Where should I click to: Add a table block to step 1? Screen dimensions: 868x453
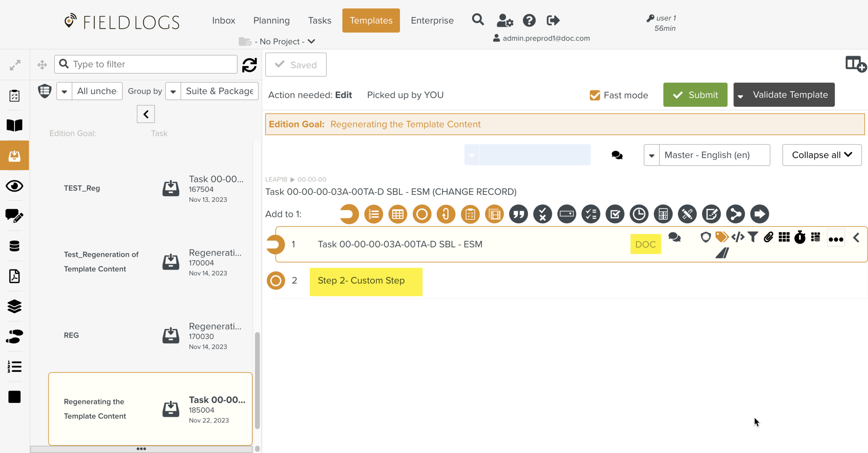pyautogui.click(x=398, y=214)
